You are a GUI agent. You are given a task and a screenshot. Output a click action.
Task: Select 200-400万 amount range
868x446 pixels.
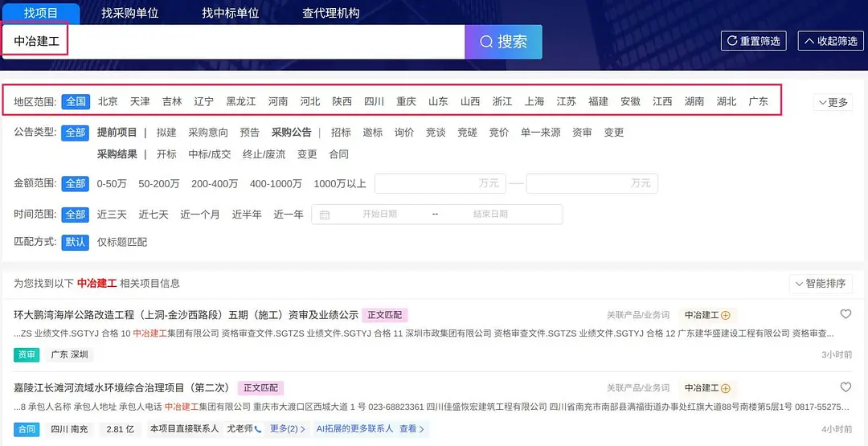[215, 184]
